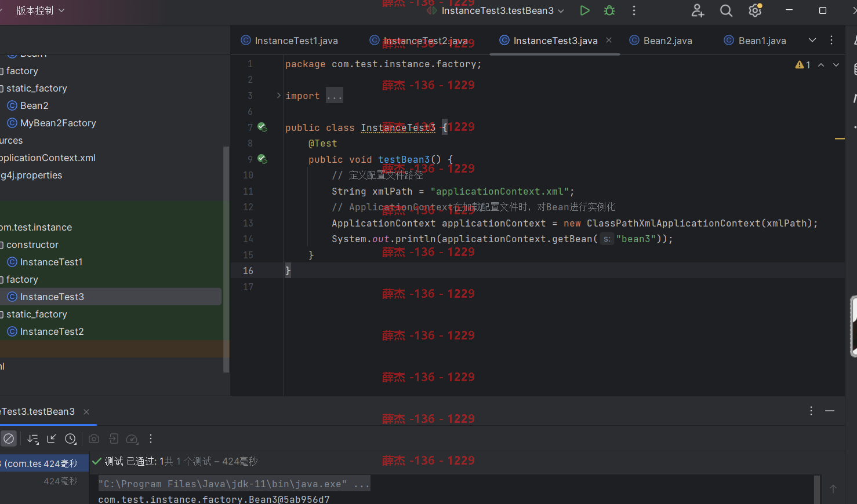Open Code With Me add-user icon
The width and height of the screenshot is (857, 504).
click(x=698, y=10)
